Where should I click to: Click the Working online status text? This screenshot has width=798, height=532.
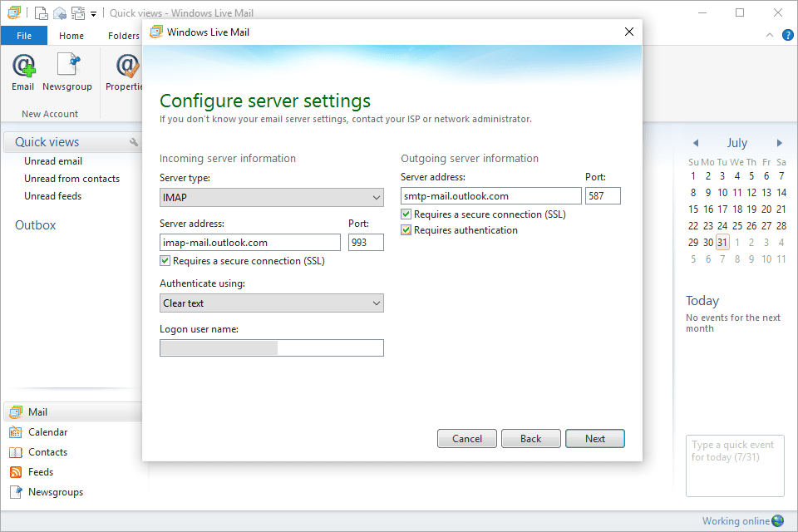pos(736,521)
